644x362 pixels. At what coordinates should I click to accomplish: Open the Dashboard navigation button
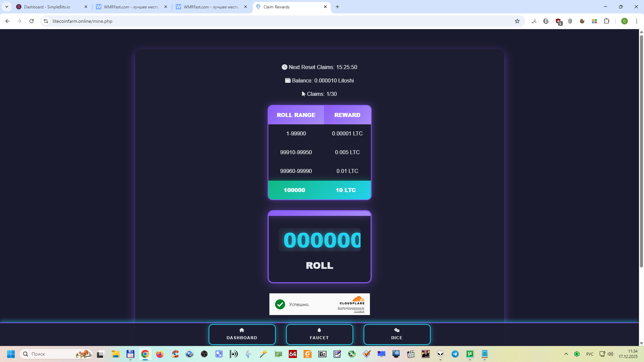coord(242,334)
